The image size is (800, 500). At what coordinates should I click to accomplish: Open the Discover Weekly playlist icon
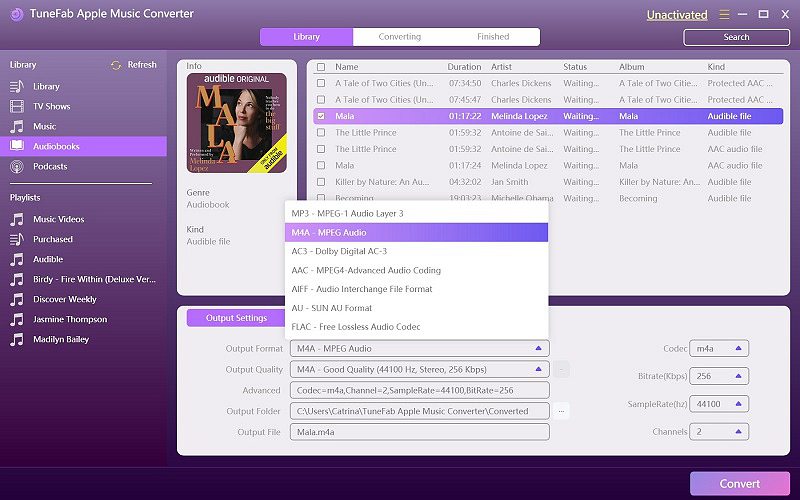click(17, 299)
